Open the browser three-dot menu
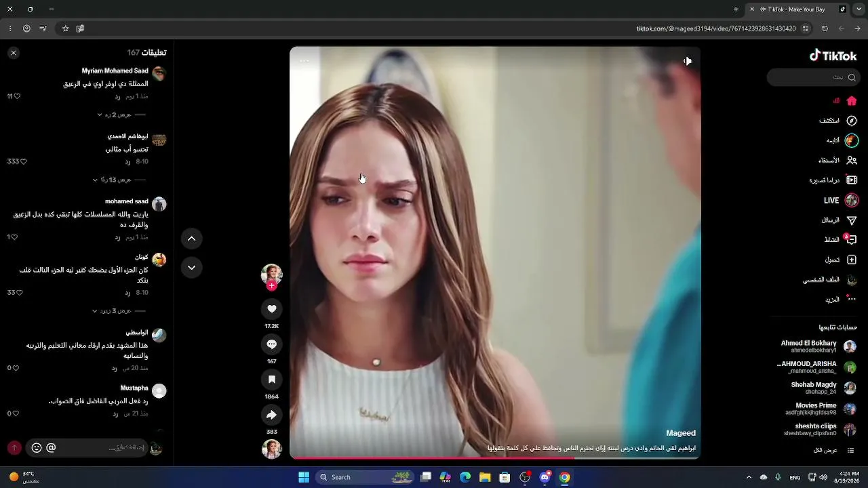 pyautogui.click(x=9, y=28)
